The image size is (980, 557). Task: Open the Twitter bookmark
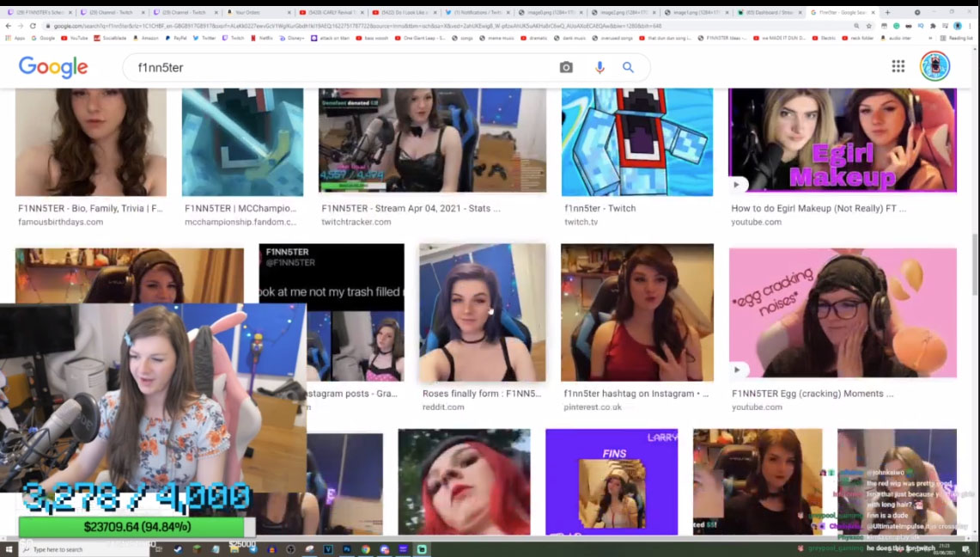204,38
